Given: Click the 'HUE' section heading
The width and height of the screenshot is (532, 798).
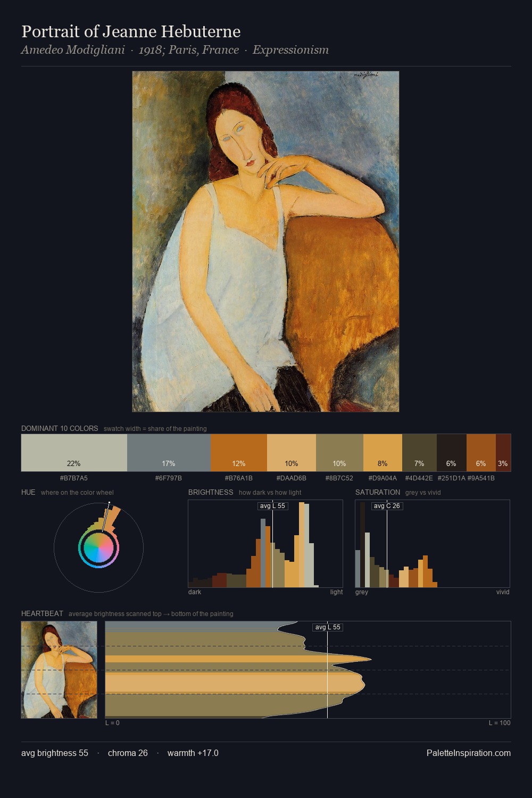Looking at the screenshot, I should (x=28, y=492).
